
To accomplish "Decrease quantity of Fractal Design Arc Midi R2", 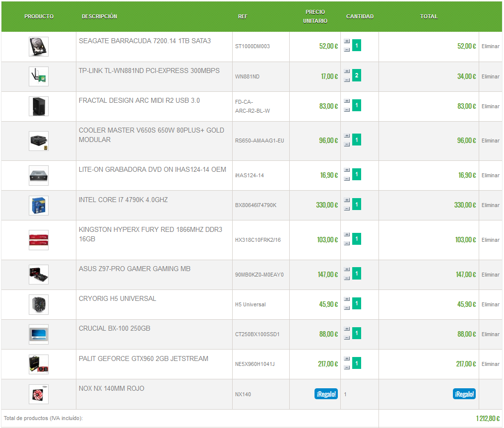I will (x=347, y=110).
